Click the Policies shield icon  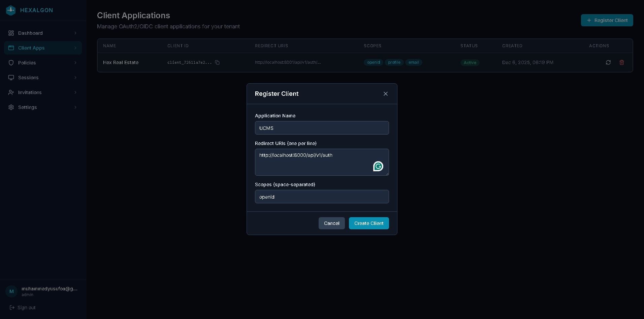(11, 63)
